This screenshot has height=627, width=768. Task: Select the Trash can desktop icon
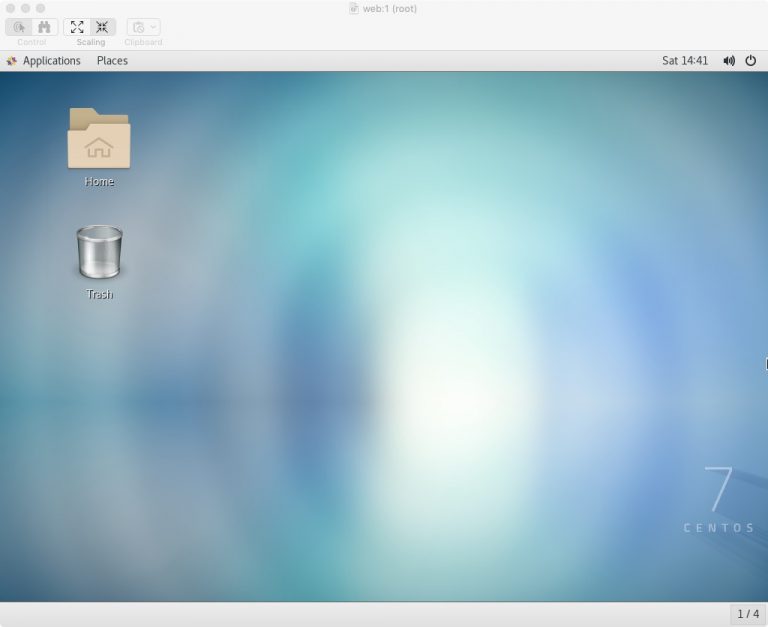[99, 262]
